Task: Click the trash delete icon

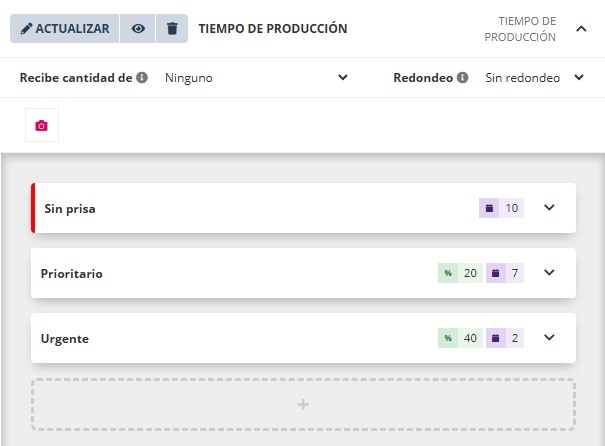Action: tap(172, 29)
